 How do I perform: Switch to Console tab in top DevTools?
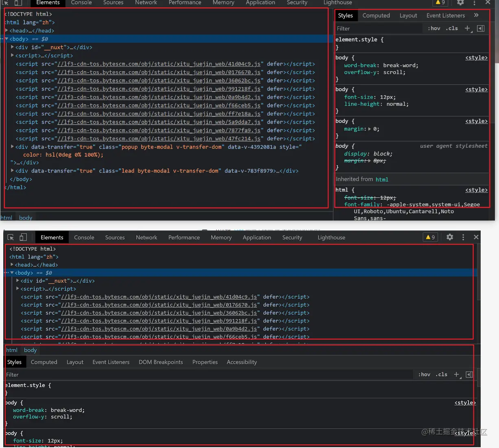point(81,2)
